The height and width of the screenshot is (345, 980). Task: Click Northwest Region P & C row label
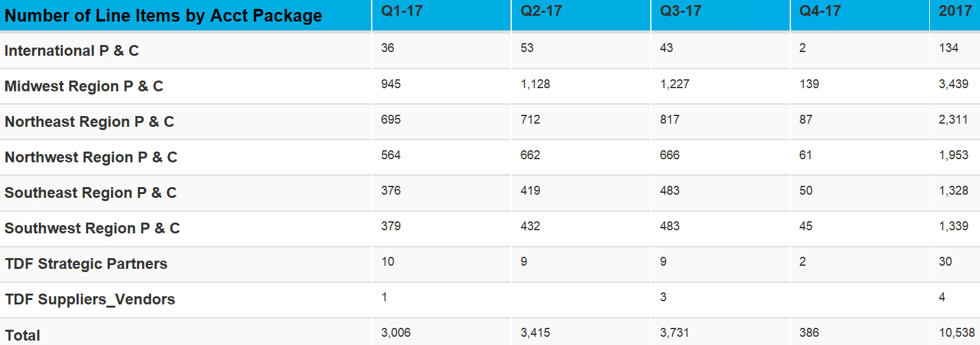pyautogui.click(x=91, y=157)
